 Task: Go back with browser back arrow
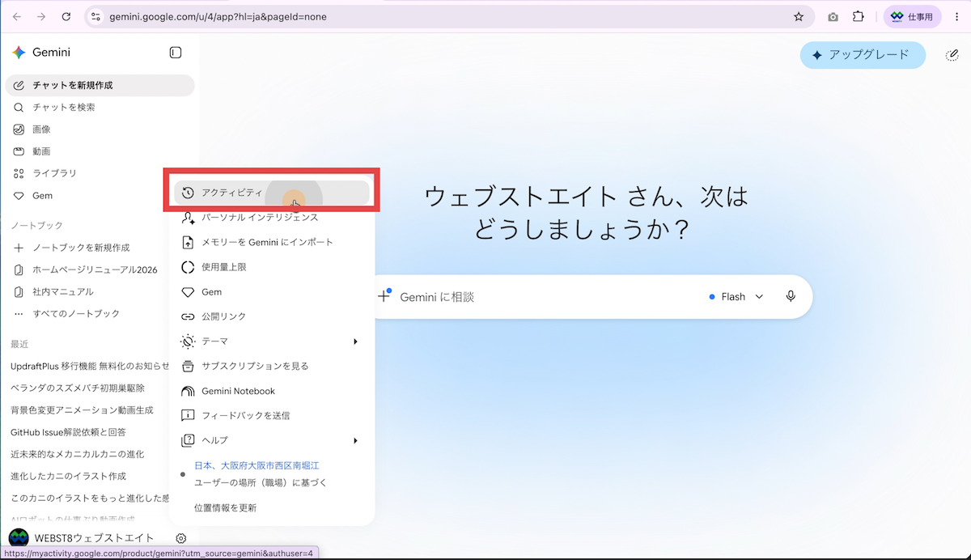(x=16, y=16)
